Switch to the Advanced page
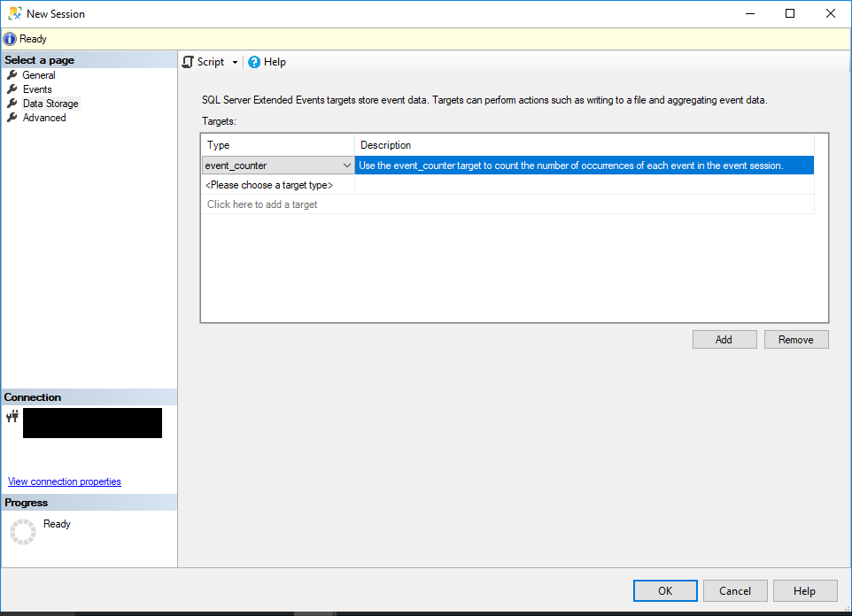 44,117
